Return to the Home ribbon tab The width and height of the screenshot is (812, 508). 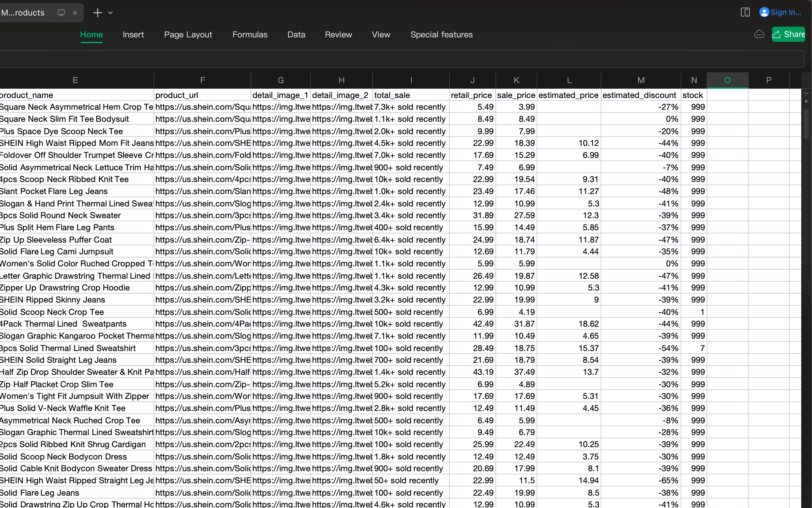coord(91,34)
